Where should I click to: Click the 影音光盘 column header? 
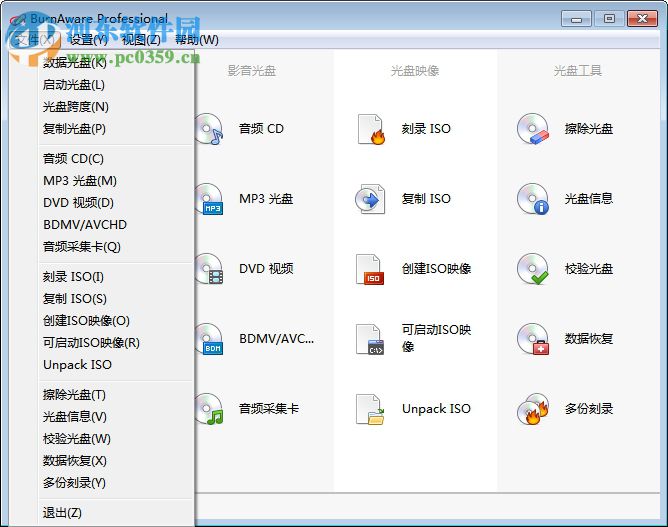(252, 71)
